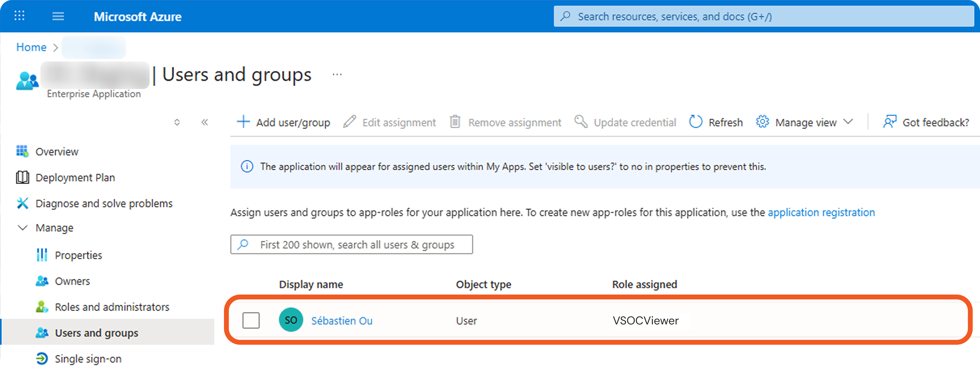Open Roles and administrators menu item

(112, 307)
